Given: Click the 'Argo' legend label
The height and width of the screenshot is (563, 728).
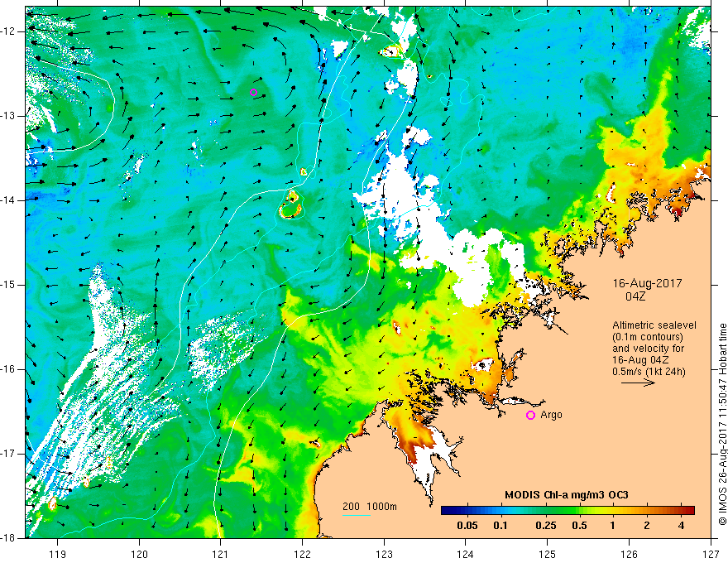Looking at the screenshot, I should (x=551, y=415).
